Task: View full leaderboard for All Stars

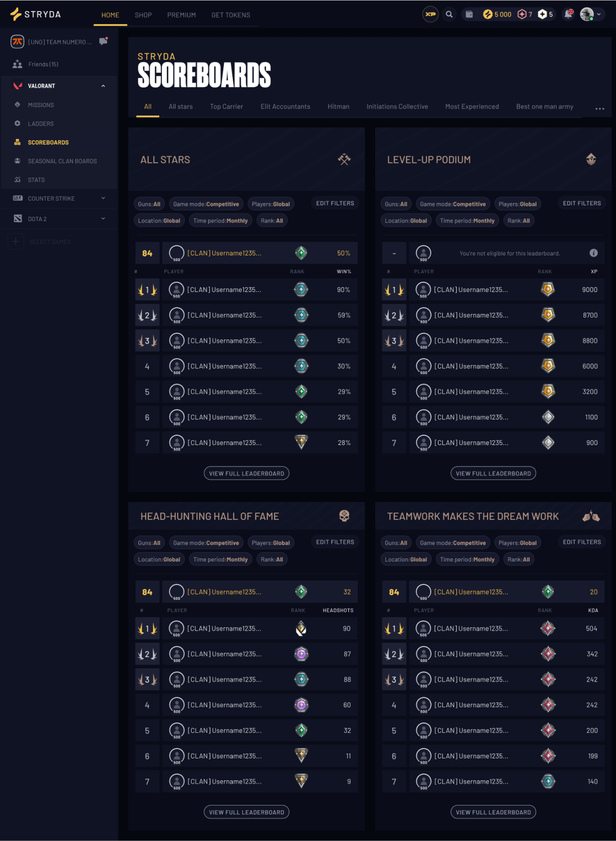Action: click(246, 473)
